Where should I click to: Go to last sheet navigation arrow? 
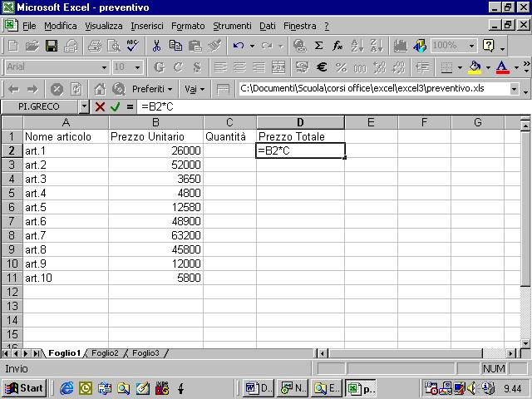click(x=36, y=353)
